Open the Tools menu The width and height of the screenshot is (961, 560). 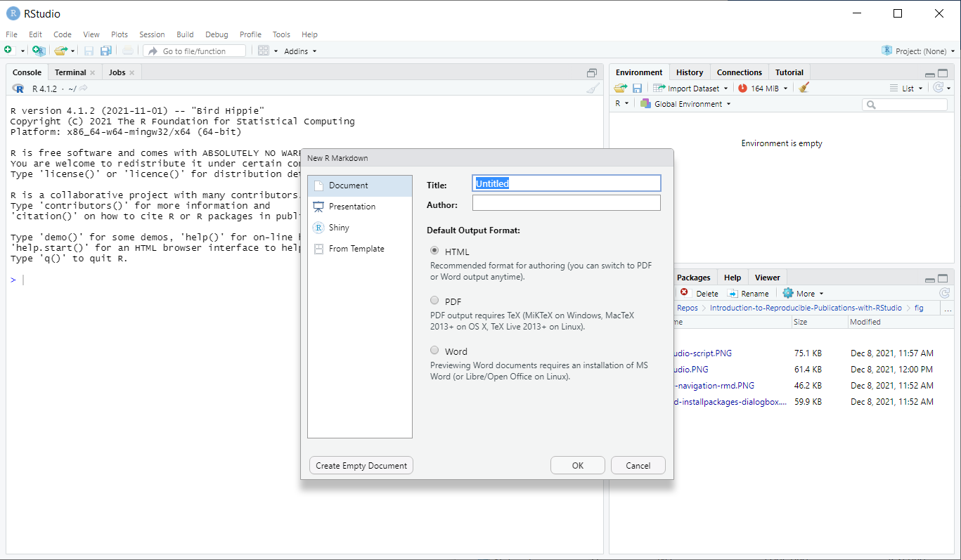pyautogui.click(x=281, y=34)
